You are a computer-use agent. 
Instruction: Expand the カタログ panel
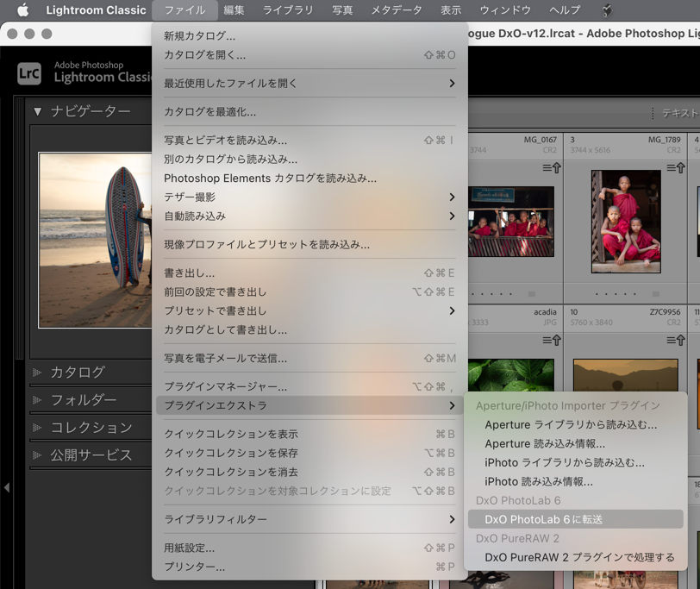pos(37,372)
